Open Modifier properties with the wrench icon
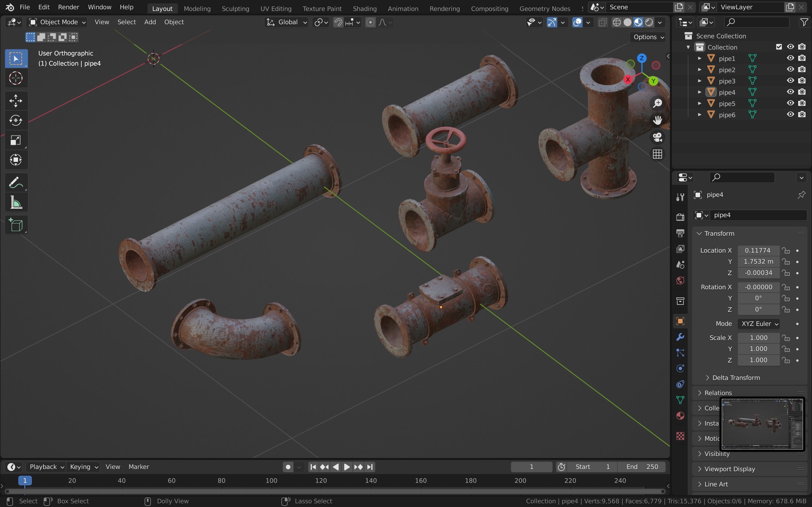812x507 pixels. [x=680, y=337]
